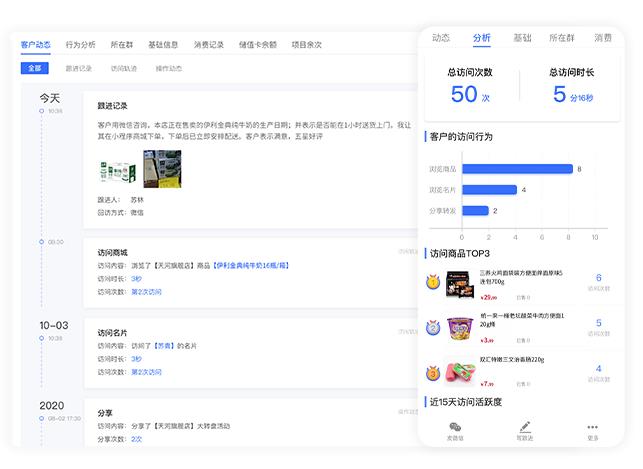The width and height of the screenshot is (643, 469).
Task: Click the 总访问次数 50 次 statistic
Action: [x=470, y=86]
